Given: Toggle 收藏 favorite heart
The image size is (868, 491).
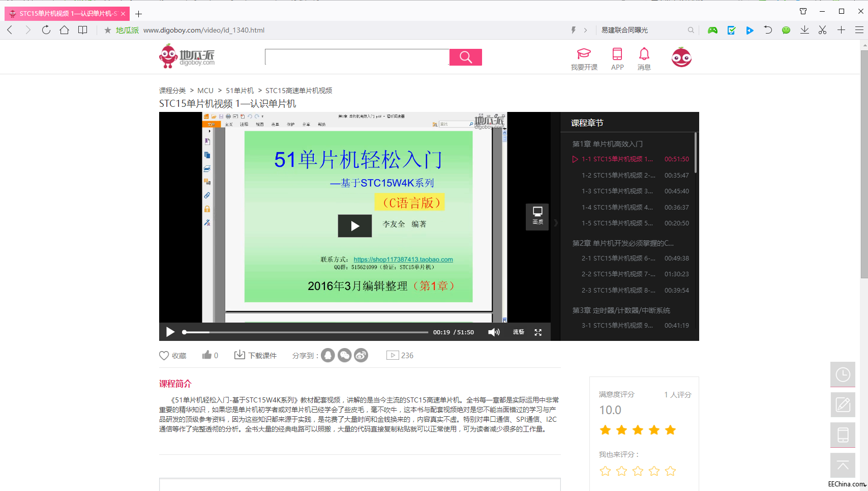Looking at the screenshot, I should click(x=164, y=356).
